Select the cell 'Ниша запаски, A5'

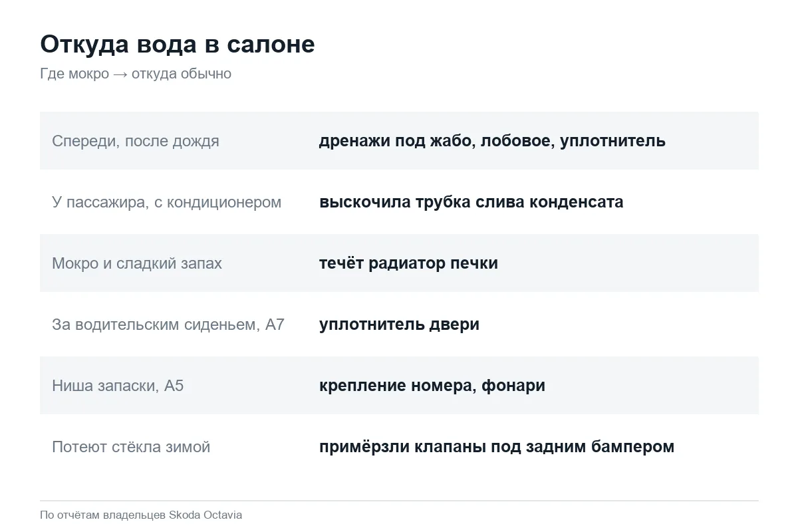118,386
